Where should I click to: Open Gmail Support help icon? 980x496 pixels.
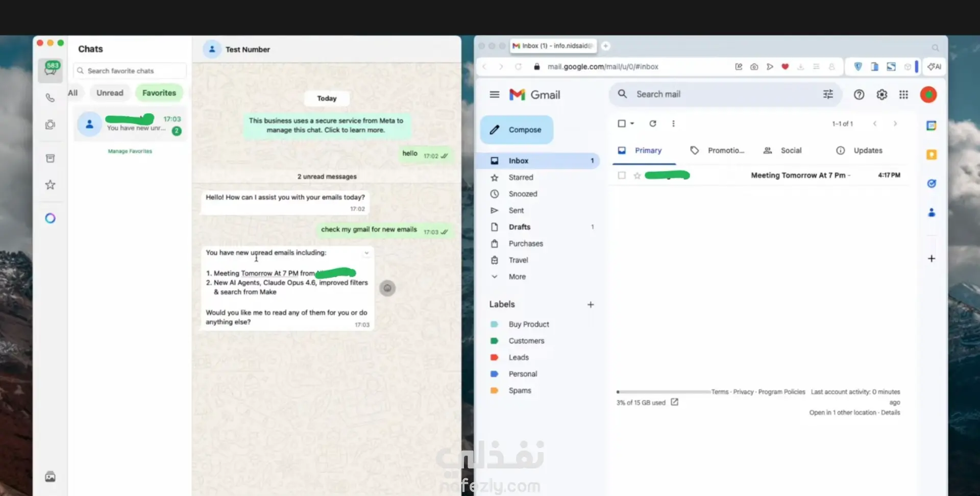pos(859,94)
